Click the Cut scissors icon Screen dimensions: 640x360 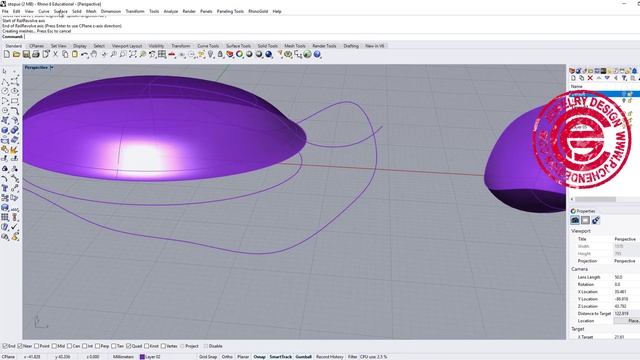(x=56, y=54)
